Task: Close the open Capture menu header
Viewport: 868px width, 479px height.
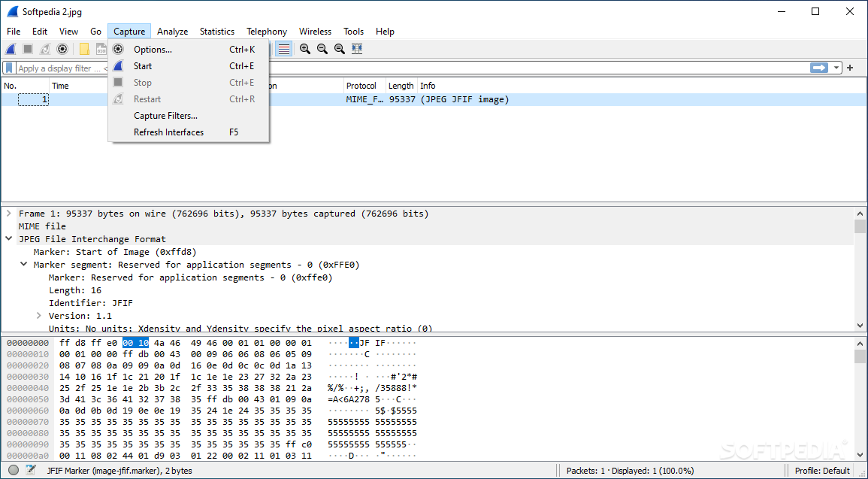Action: click(129, 32)
